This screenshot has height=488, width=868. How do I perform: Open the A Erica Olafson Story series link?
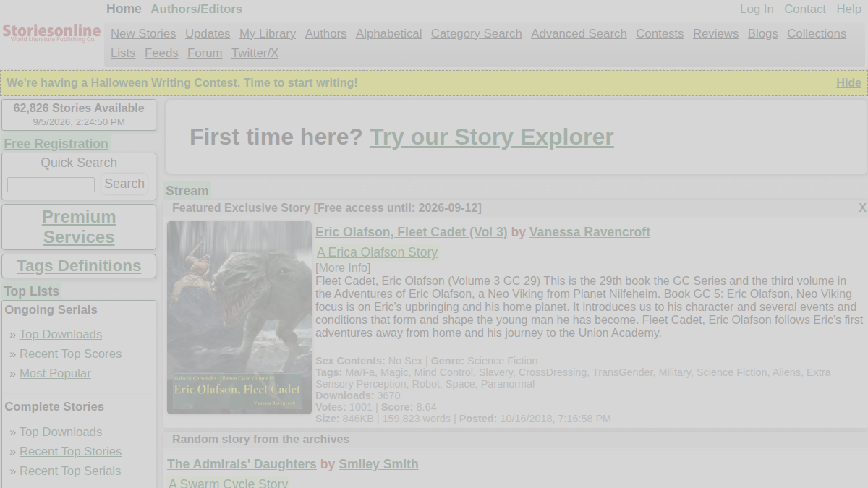coord(377,252)
